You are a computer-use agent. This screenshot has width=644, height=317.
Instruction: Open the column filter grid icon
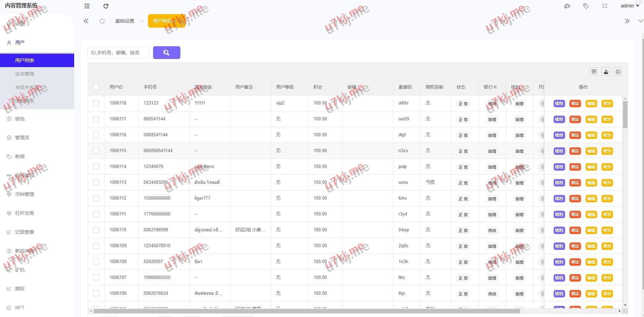(x=594, y=71)
